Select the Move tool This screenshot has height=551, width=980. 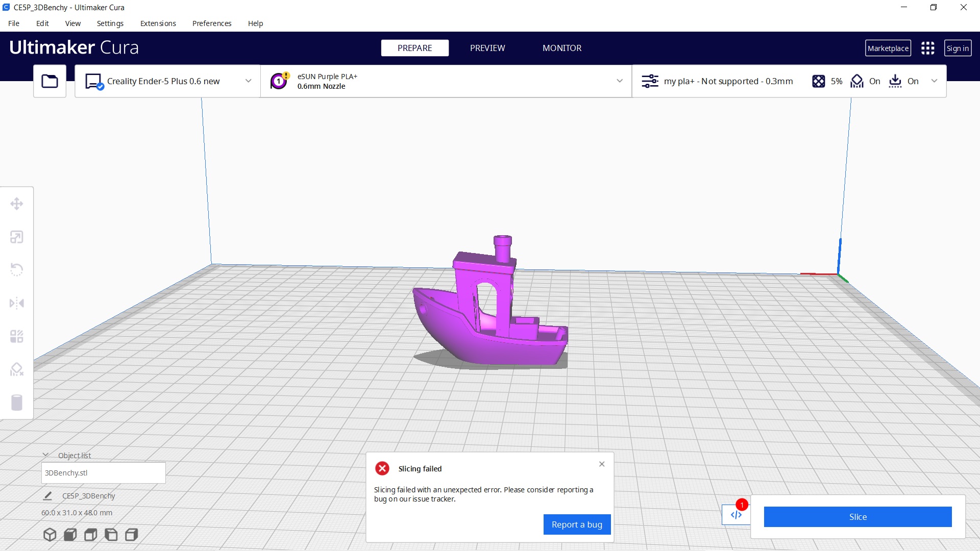click(17, 204)
